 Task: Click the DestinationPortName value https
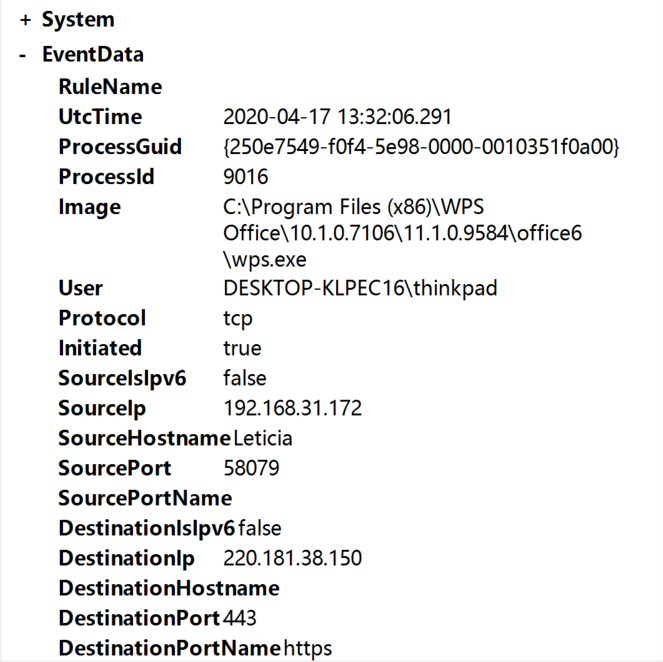point(308,648)
